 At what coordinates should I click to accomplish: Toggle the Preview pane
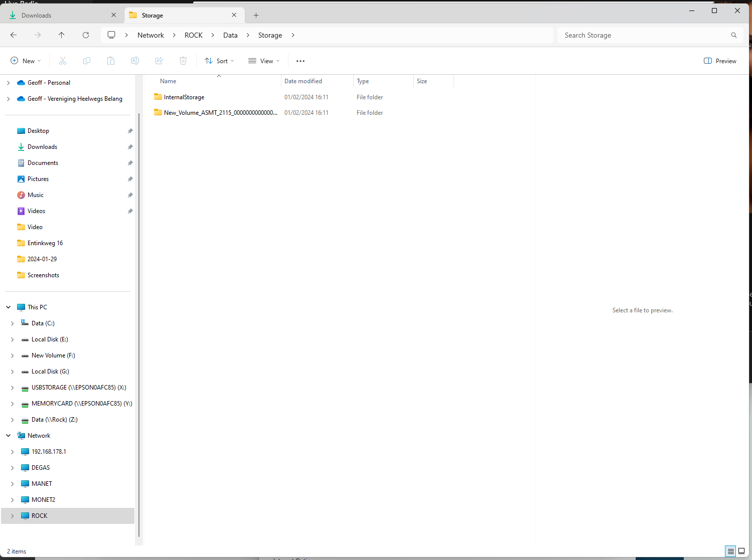pos(720,61)
